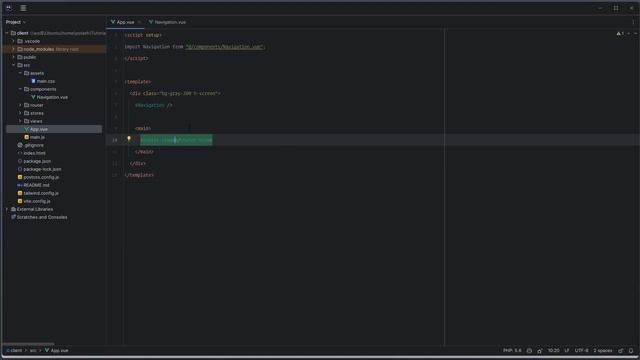Viewport: 640px width, 360px height.
Task: Expand the router folder
Action: click(x=20, y=105)
